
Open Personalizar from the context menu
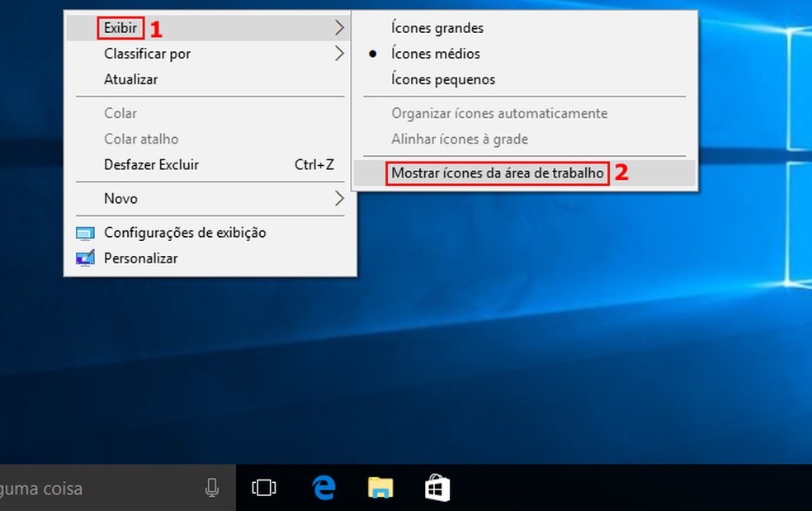pos(210,258)
